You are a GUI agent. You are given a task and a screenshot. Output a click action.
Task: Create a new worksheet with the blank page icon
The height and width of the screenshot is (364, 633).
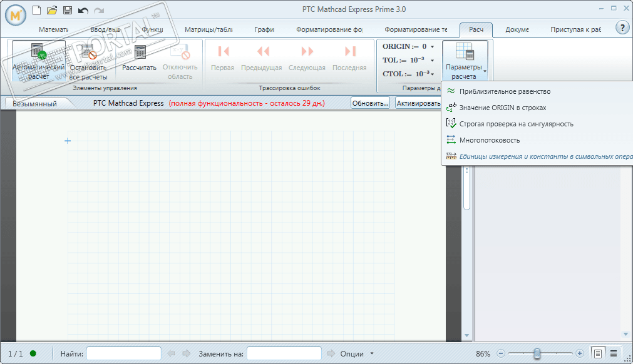click(x=36, y=10)
